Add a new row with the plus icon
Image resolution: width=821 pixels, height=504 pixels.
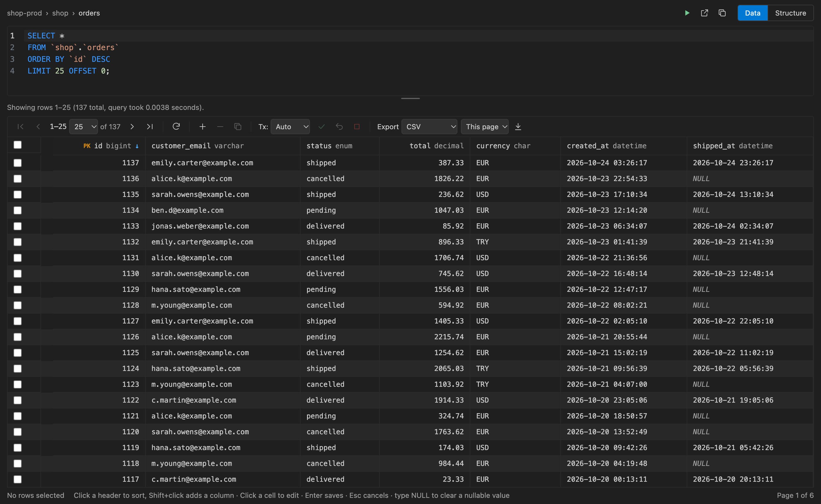pyautogui.click(x=202, y=127)
